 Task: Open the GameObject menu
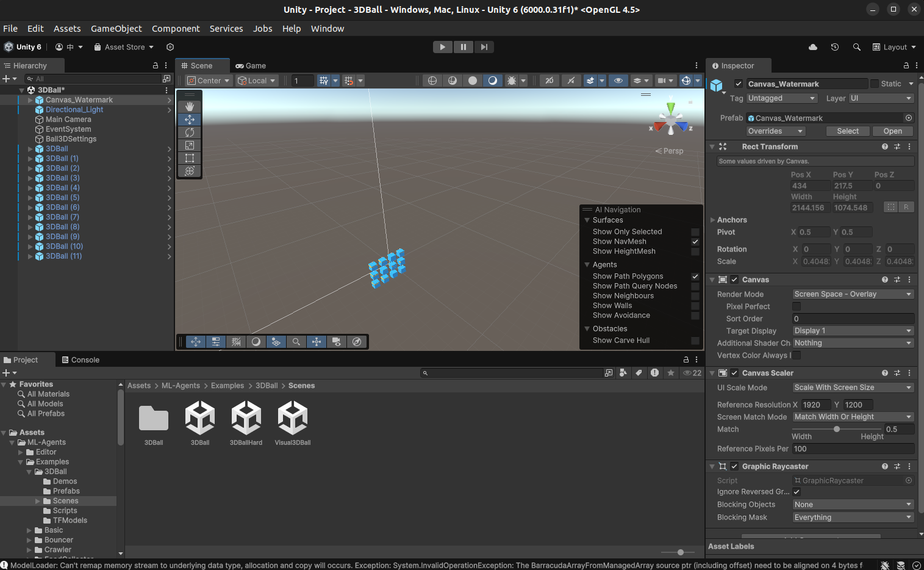[116, 29]
